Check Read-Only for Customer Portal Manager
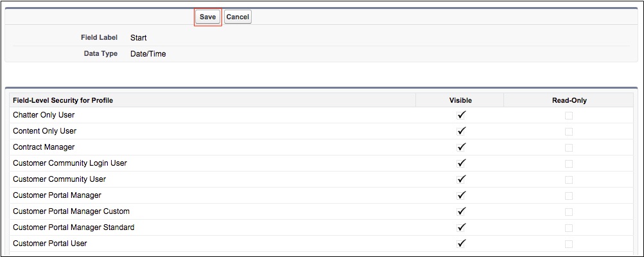 pos(569,196)
